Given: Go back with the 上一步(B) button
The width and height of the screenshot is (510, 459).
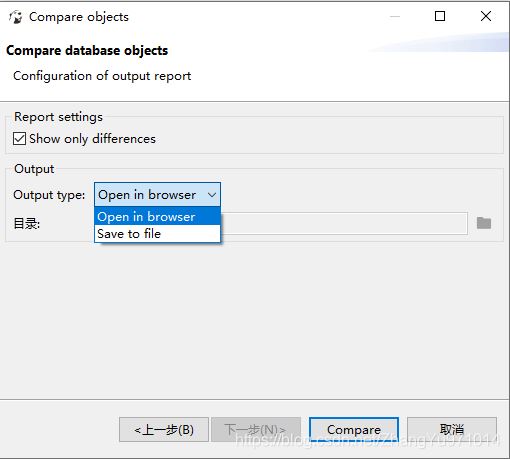Looking at the screenshot, I should click(164, 430).
